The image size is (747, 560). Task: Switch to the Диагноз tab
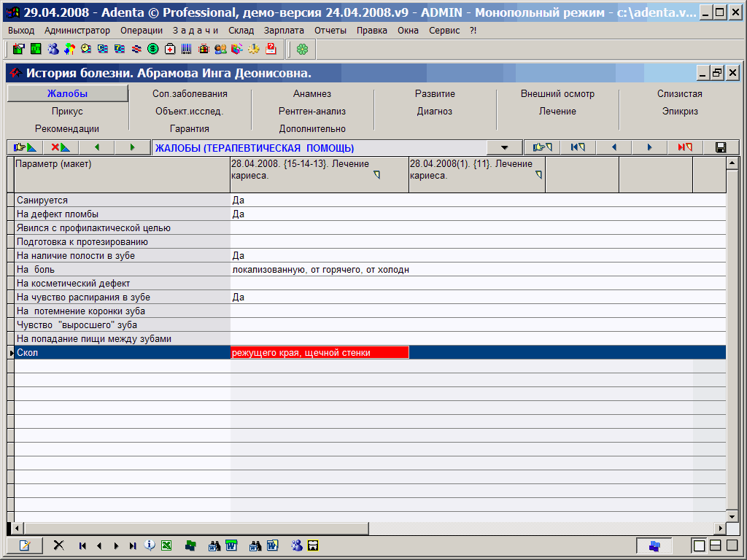[435, 112]
